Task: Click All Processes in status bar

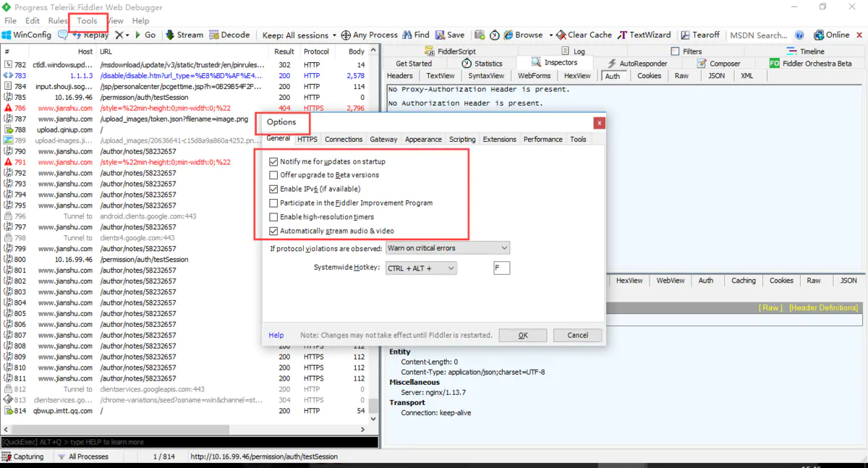Action: (x=82, y=456)
